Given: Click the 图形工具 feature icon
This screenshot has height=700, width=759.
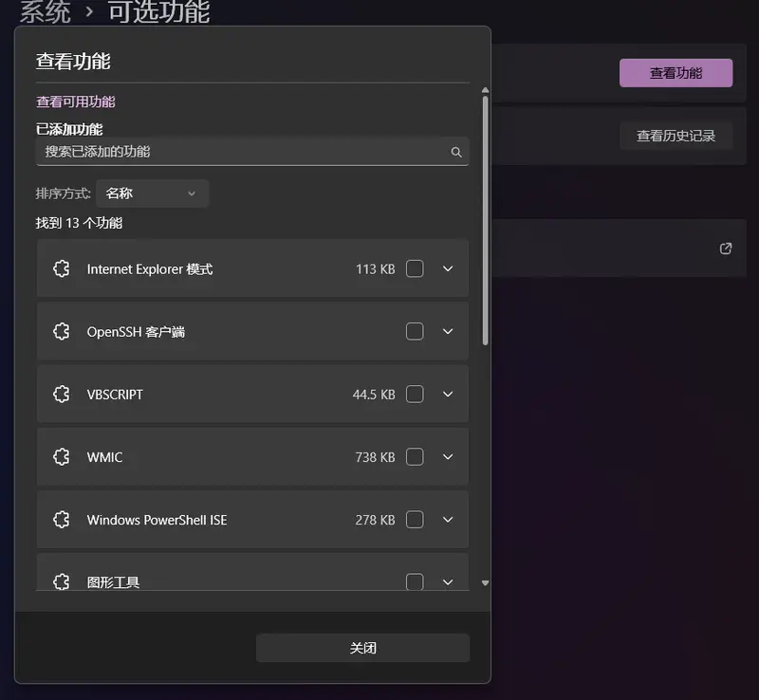Looking at the screenshot, I should click(x=62, y=581).
